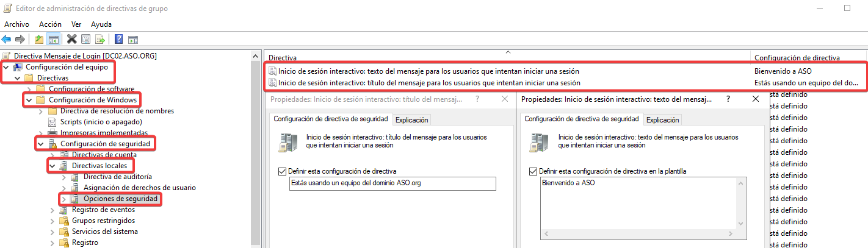Viewport: 868px width, 248px height.
Task: Click the 'Estás usando un equipo' text field
Action: click(392, 183)
